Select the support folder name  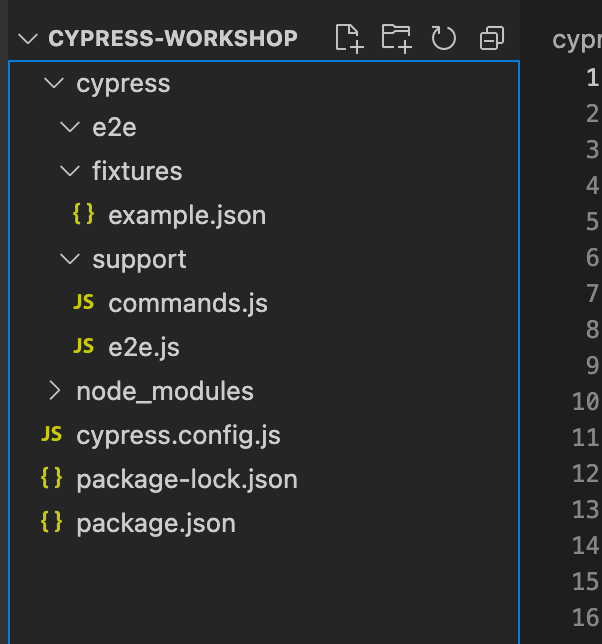pos(139,260)
